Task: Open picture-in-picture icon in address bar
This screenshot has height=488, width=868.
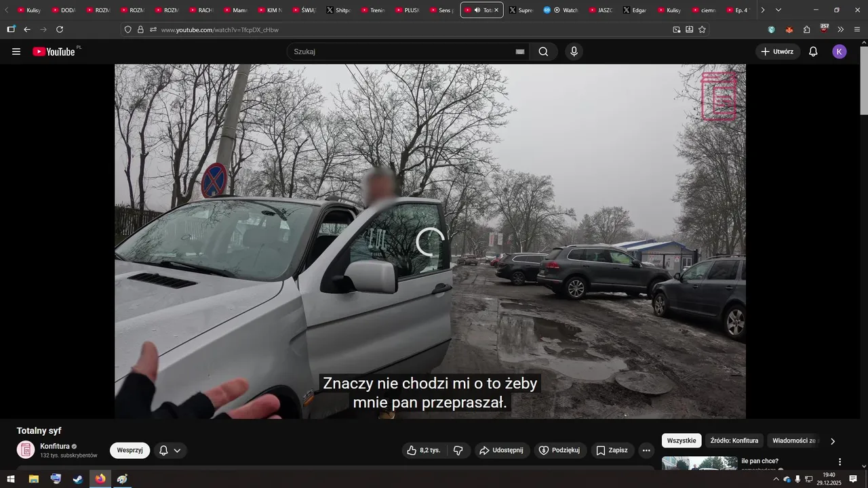Action: coord(676,30)
